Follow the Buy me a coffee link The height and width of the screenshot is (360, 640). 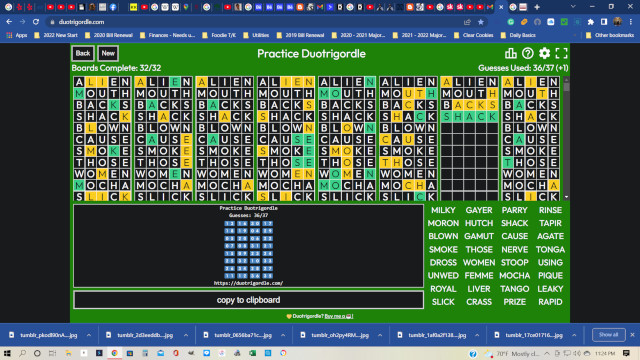coord(338,316)
